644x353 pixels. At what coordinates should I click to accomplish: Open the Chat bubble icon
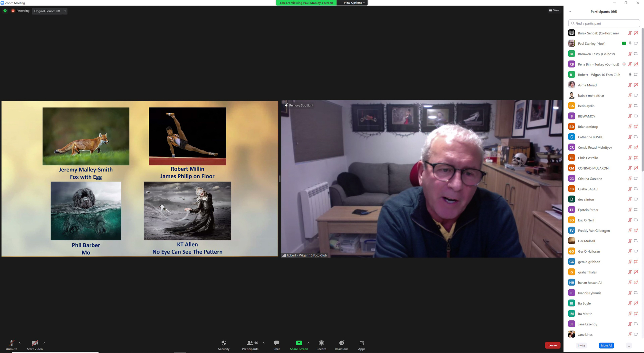277,343
